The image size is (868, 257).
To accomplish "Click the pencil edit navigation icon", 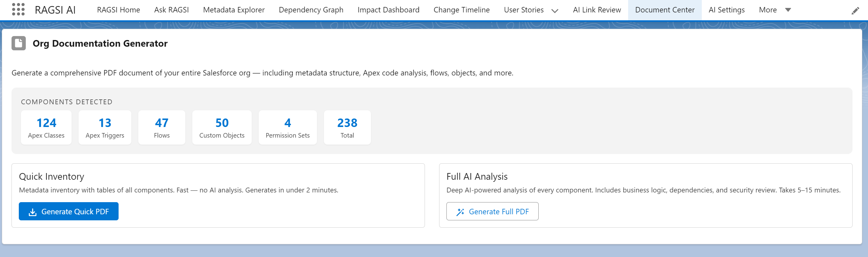I will (855, 11).
